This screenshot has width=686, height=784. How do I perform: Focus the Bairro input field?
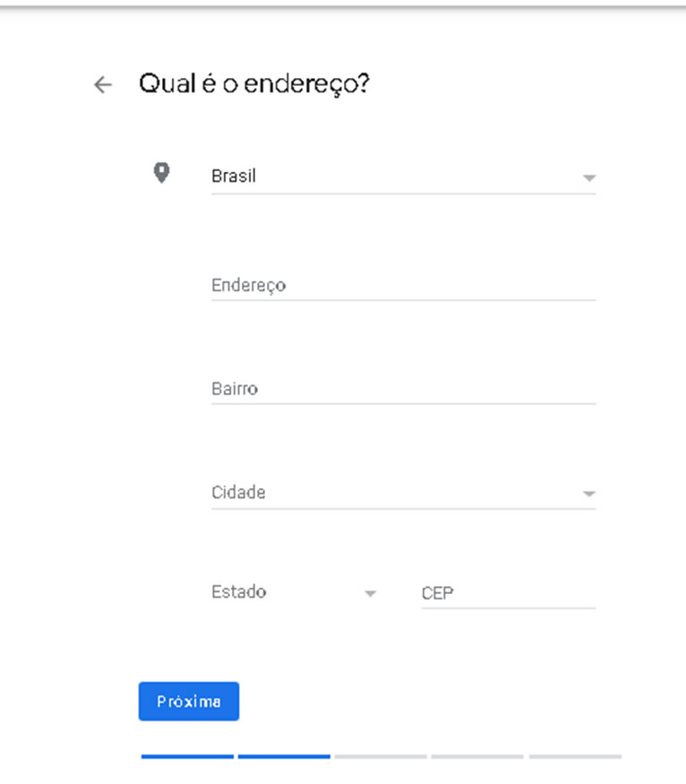tap(404, 389)
